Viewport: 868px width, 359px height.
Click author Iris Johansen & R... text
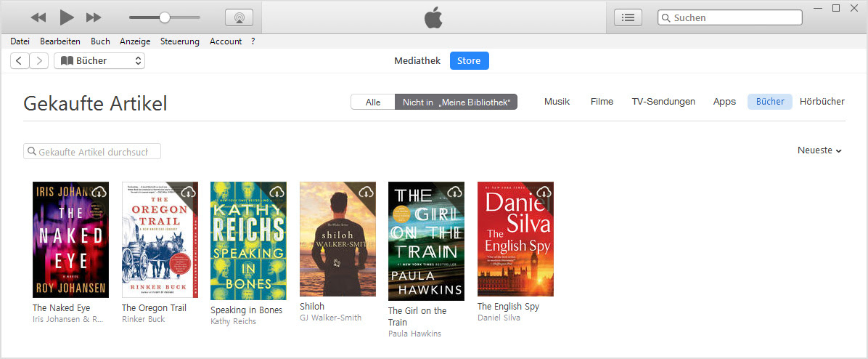click(67, 319)
